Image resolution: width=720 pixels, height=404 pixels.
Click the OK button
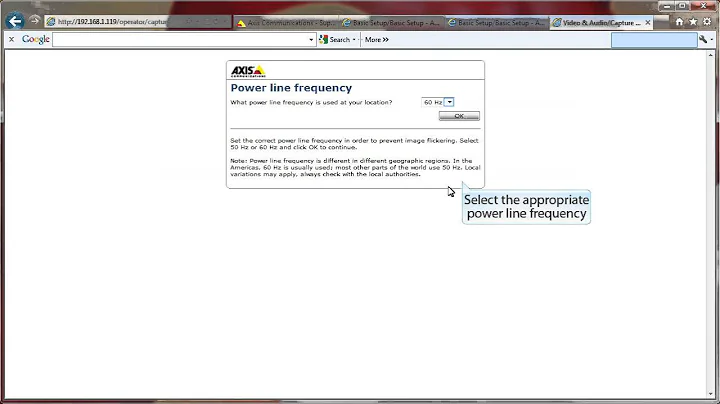[459, 116]
